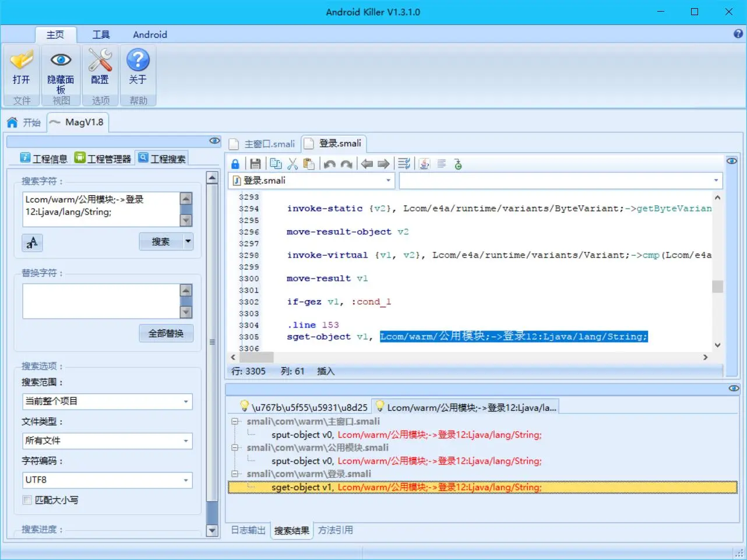Click the lock icon in editor toolbar
The height and width of the screenshot is (560, 747).
click(x=235, y=164)
